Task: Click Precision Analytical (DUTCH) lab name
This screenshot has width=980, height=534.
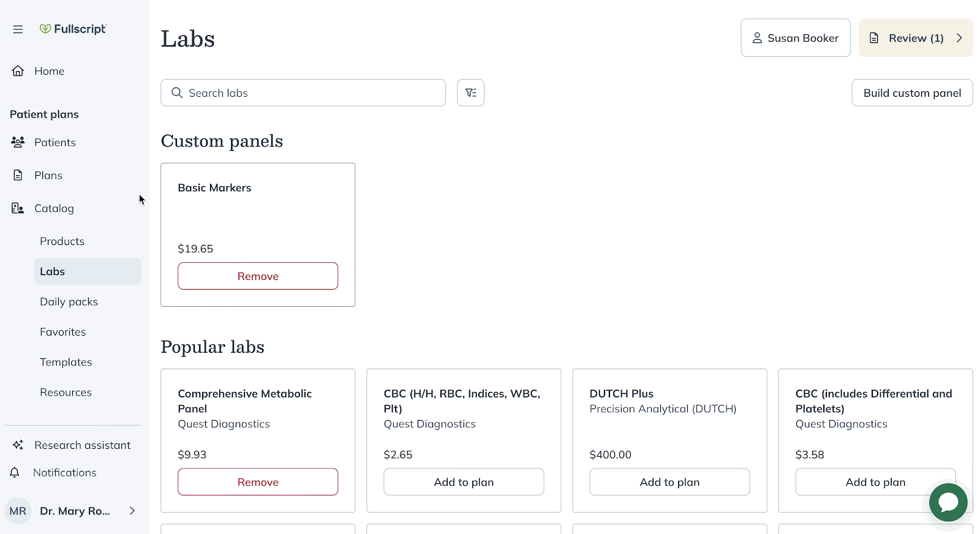Action: pos(663,409)
